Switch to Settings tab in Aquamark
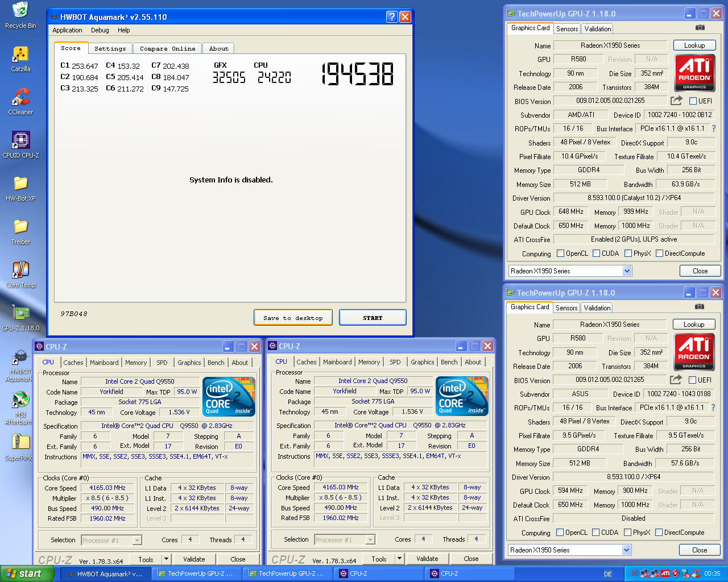 click(x=110, y=49)
